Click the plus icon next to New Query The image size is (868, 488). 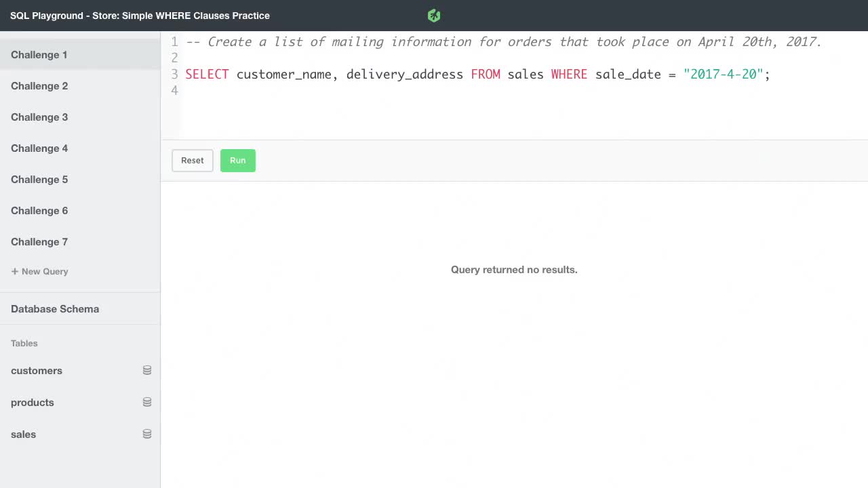click(14, 271)
